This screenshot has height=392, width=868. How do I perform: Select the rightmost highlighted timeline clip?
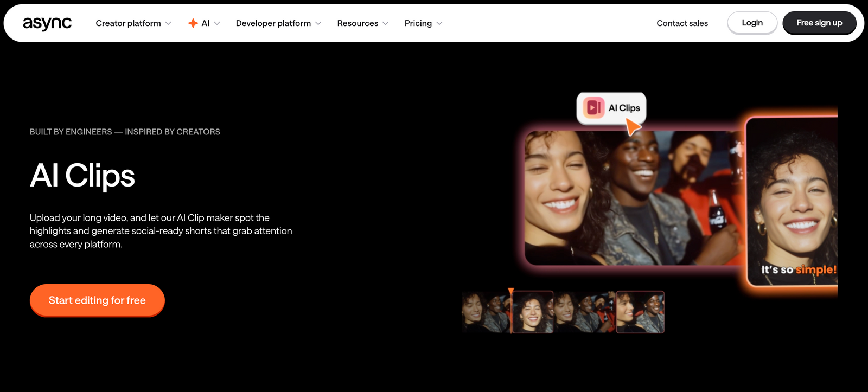coord(640,312)
